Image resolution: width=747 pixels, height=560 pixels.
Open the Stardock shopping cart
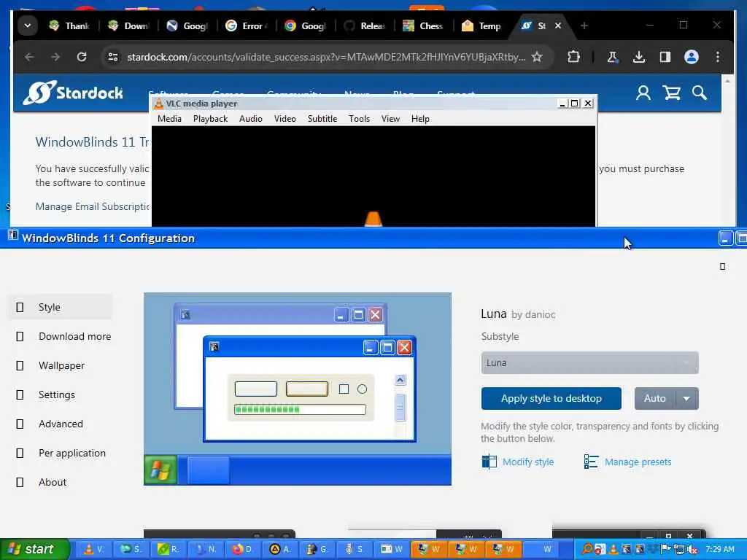tap(672, 93)
